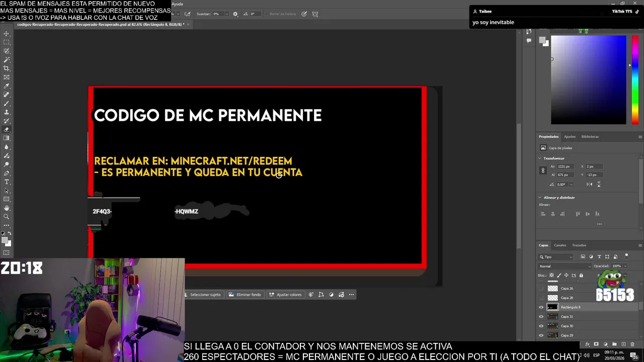This screenshot has height=362, width=644.
Task: Click the Ajustar colores button
Action: pyautogui.click(x=285, y=295)
